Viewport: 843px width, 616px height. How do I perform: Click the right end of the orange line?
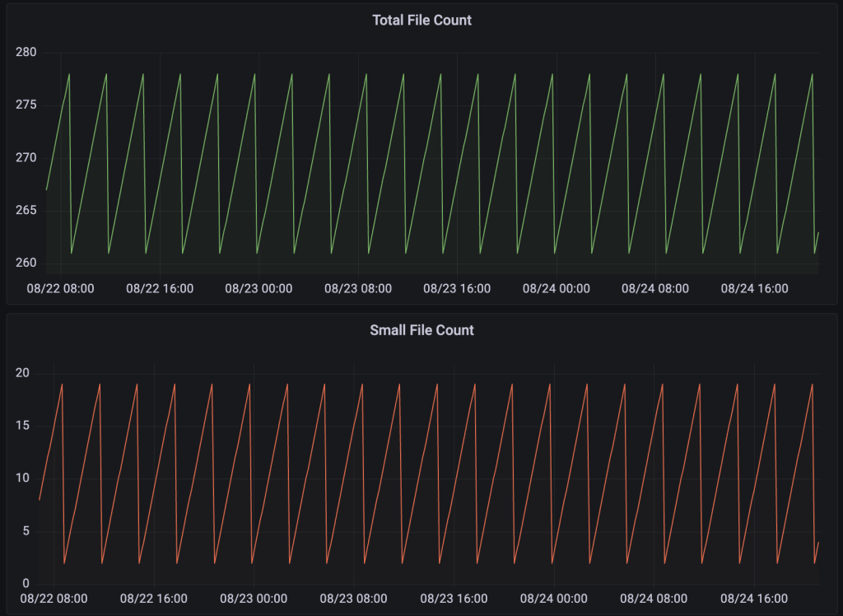click(x=818, y=542)
